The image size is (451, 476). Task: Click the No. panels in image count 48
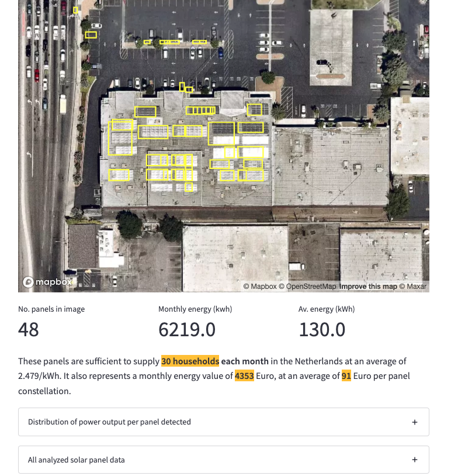click(28, 329)
